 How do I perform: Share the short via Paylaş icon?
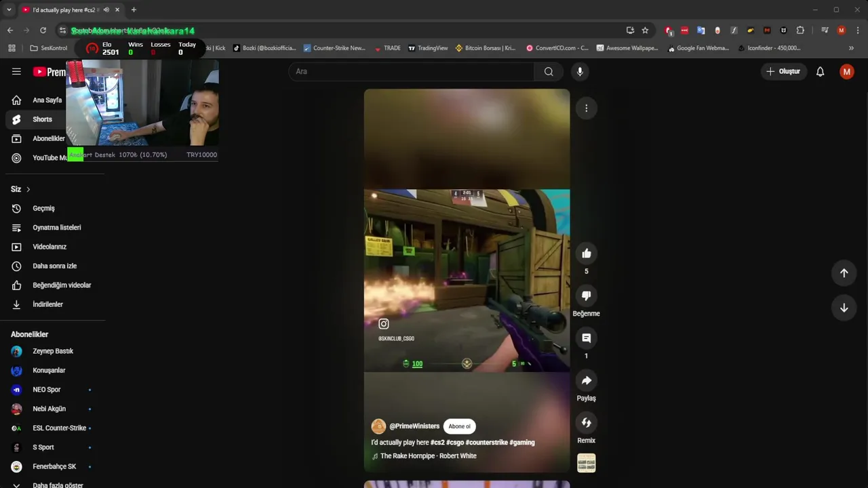coord(587,380)
